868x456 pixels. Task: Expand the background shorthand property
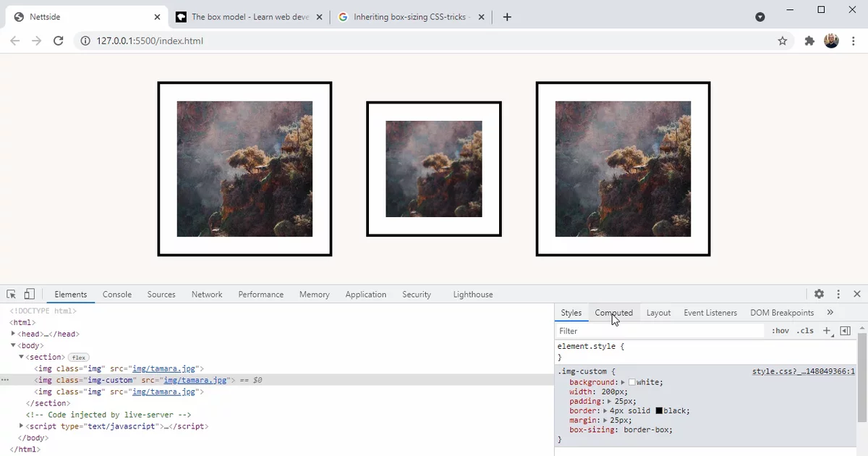(623, 381)
